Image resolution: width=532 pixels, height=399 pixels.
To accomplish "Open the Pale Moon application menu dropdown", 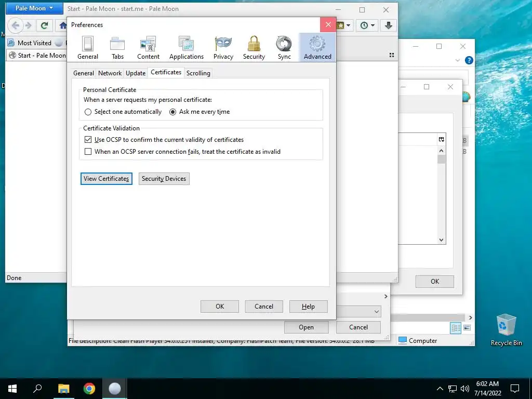I will click(34, 8).
